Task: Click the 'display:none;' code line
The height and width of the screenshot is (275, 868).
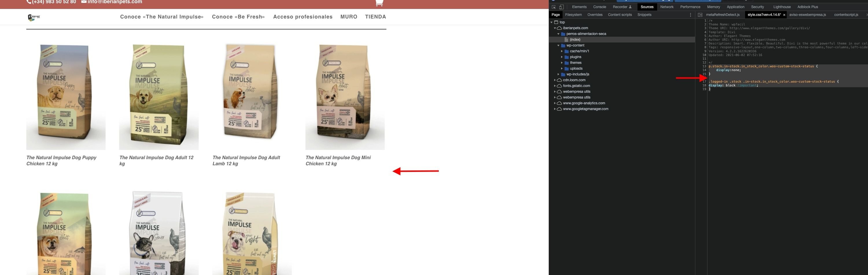Action: click(x=729, y=70)
